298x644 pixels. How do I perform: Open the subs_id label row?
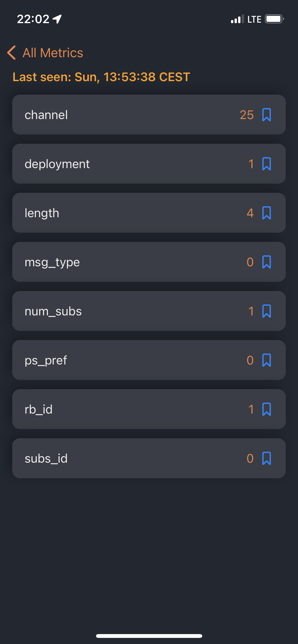pyautogui.click(x=149, y=458)
